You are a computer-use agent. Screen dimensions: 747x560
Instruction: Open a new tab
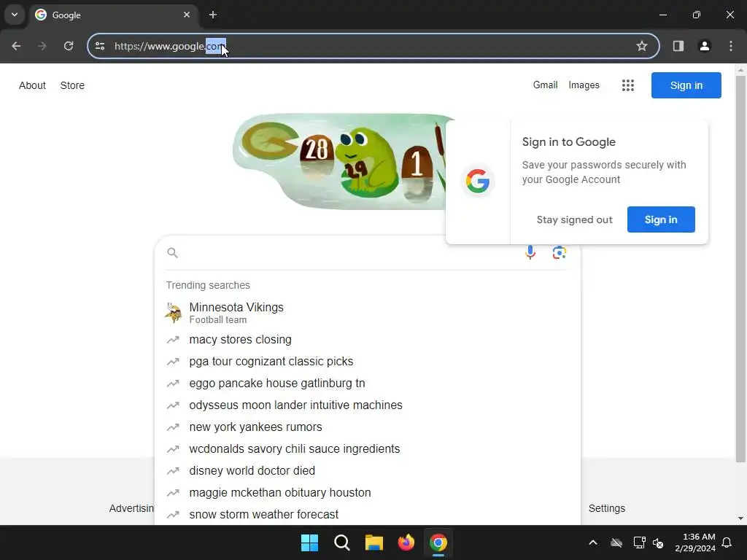click(213, 15)
